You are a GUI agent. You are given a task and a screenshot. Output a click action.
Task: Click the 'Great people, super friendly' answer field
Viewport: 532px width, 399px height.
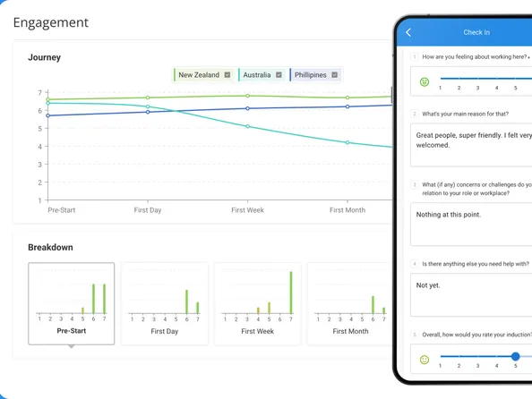click(471, 145)
